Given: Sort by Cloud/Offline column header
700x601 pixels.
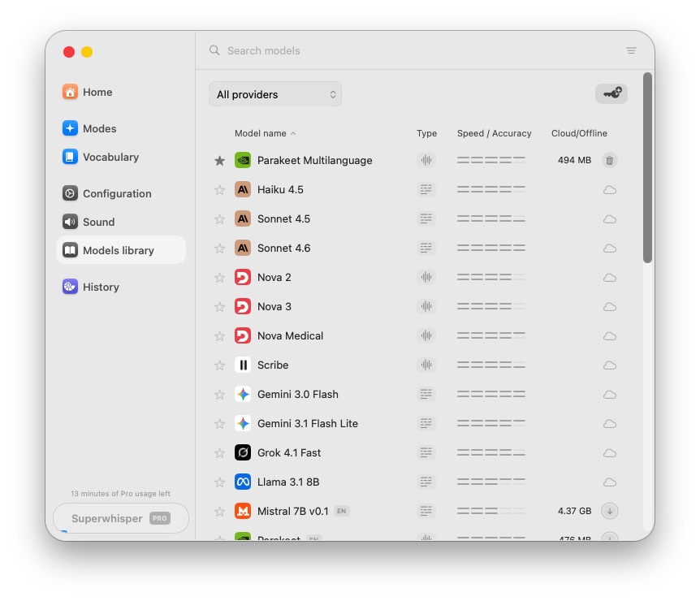Looking at the screenshot, I should coord(579,133).
